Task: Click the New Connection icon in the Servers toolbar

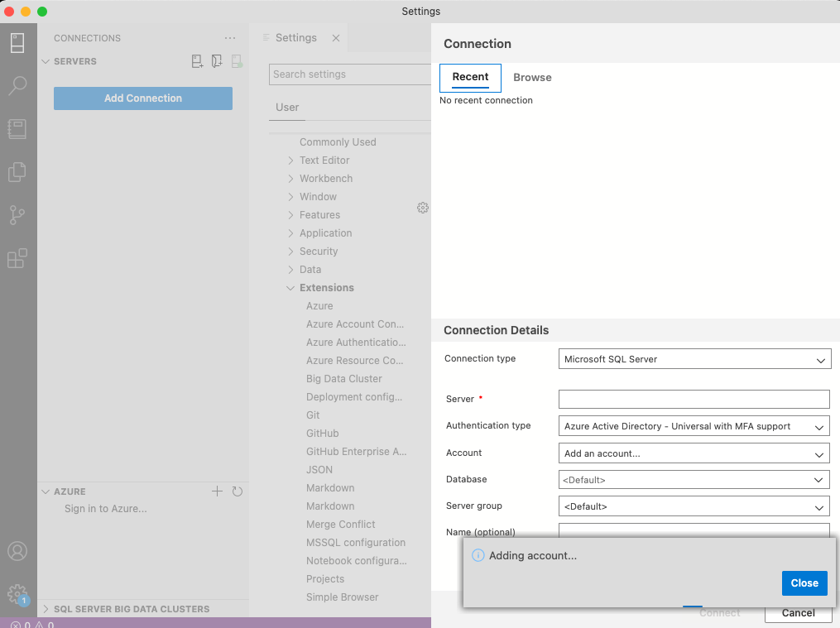Action: point(197,60)
